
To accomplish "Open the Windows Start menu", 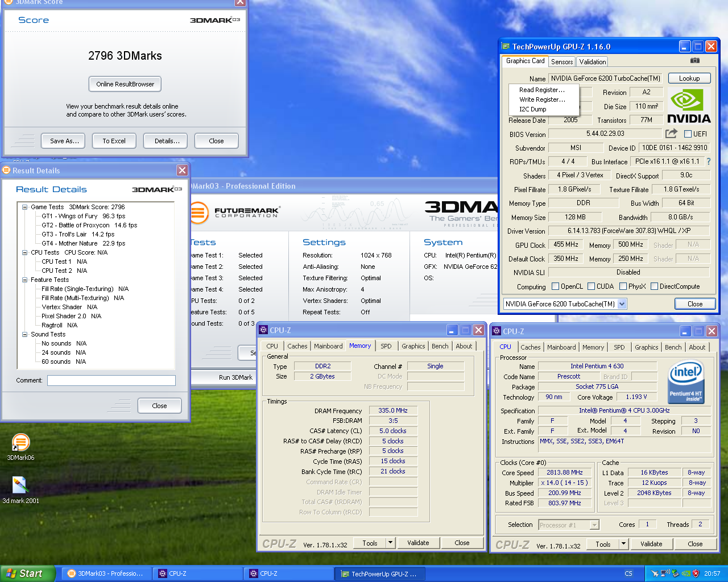I will pos(28,573).
